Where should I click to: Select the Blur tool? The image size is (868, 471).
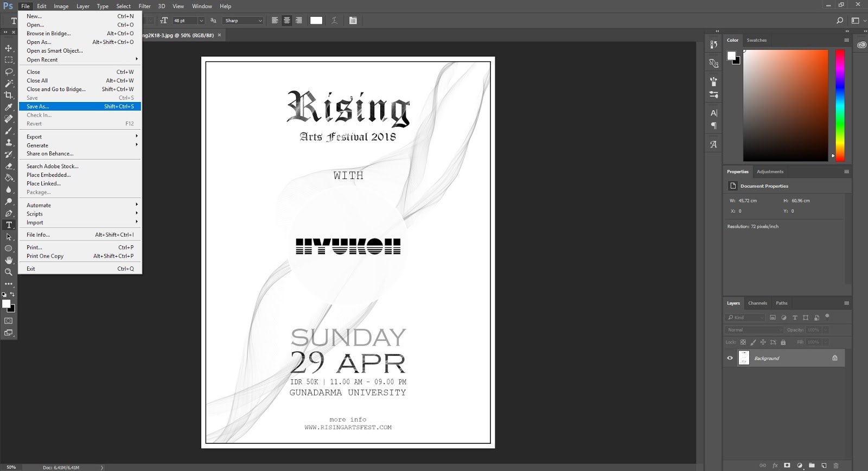click(x=9, y=189)
